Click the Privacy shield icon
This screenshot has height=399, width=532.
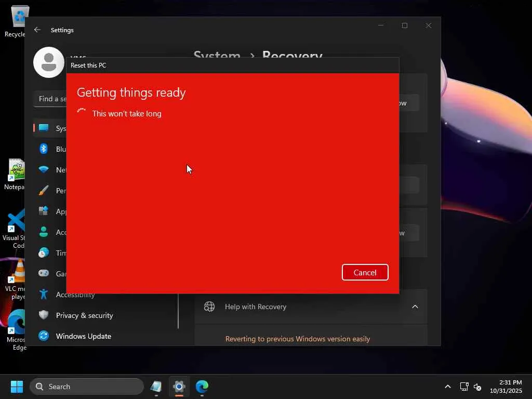[x=44, y=315]
